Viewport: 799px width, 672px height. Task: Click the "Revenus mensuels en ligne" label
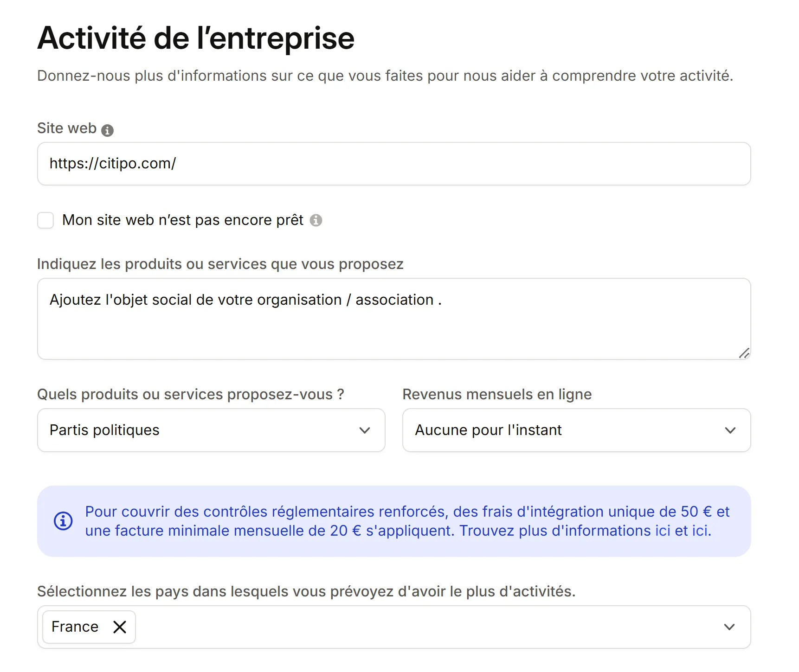[497, 395]
